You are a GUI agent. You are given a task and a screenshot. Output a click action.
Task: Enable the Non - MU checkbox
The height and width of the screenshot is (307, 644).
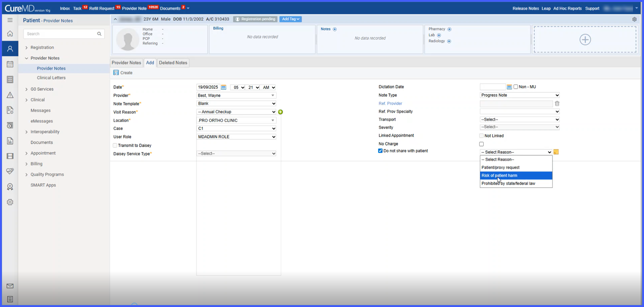point(516,87)
